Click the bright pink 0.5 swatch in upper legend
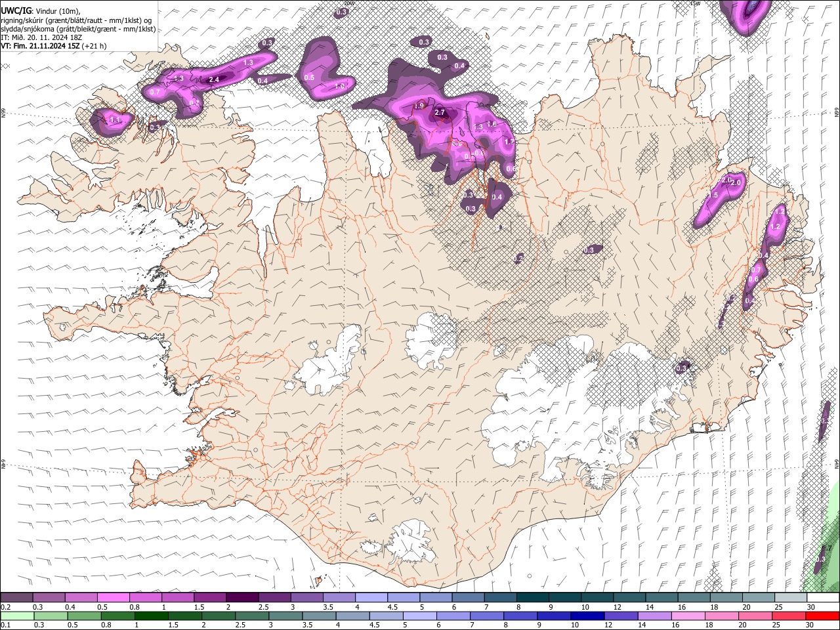The height and width of the screenshot is (630, 840). pyautogui.click(x=113, y=598)
